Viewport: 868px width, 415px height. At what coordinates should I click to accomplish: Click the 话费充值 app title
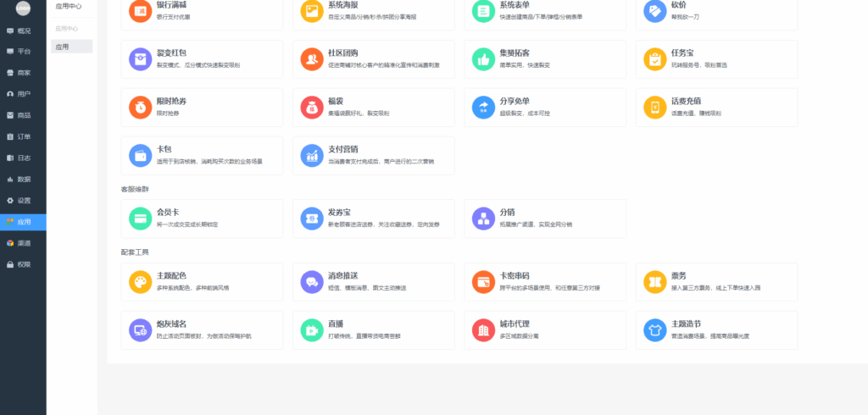(x=687, y=102)
